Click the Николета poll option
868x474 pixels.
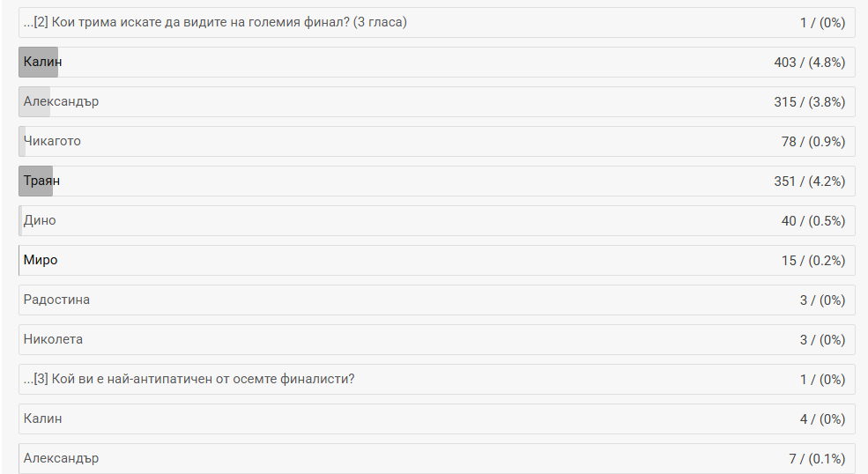click(53, 339)
